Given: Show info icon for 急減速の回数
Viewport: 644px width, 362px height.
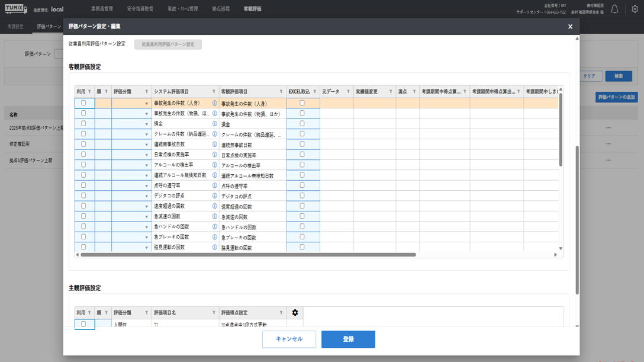Looking at the screenshot, I should [214, 216].
